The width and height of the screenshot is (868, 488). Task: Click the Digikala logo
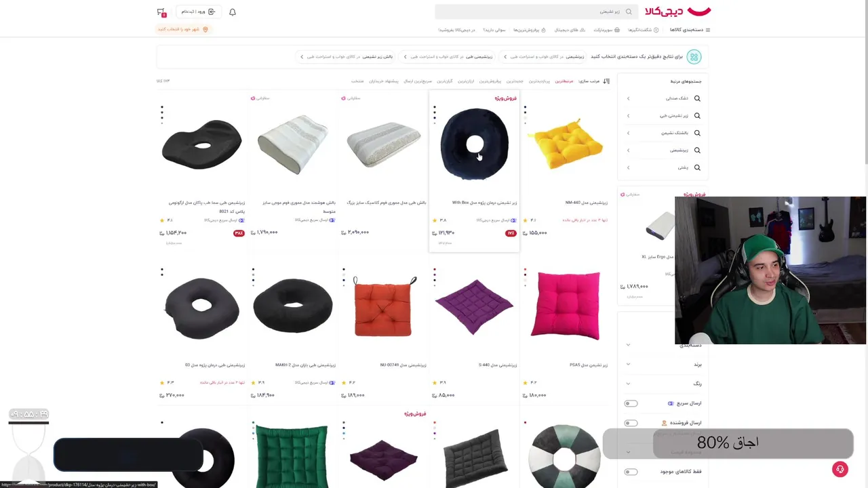(x=677, y=12)
